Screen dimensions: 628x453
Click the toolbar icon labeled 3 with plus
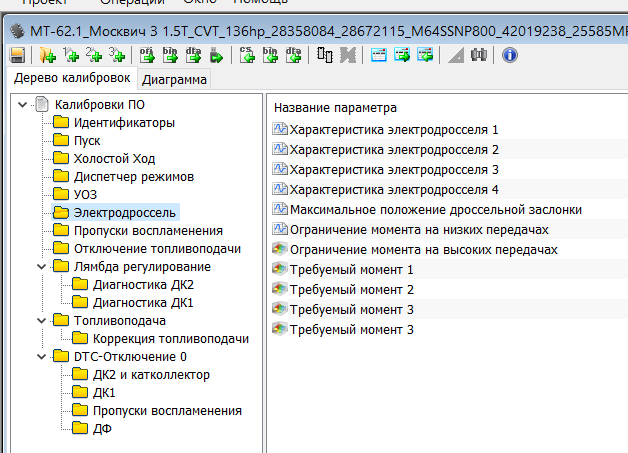tap(118, 55)
